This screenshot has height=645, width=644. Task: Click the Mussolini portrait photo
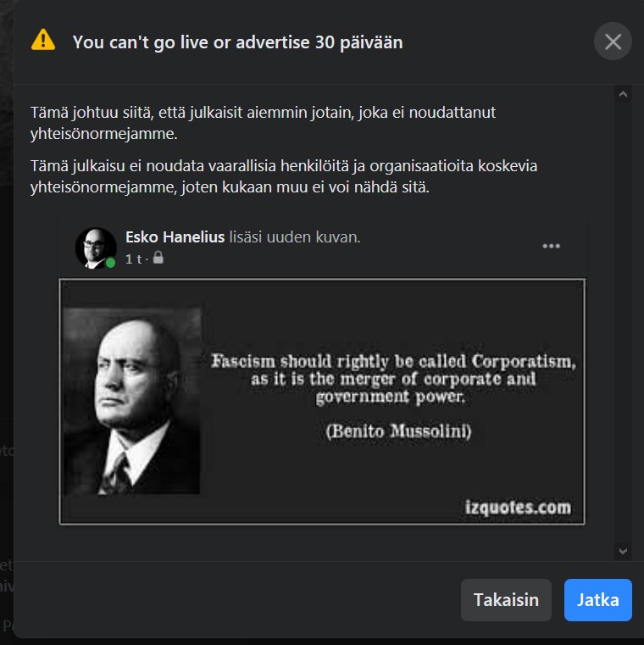tap(132, 401)
